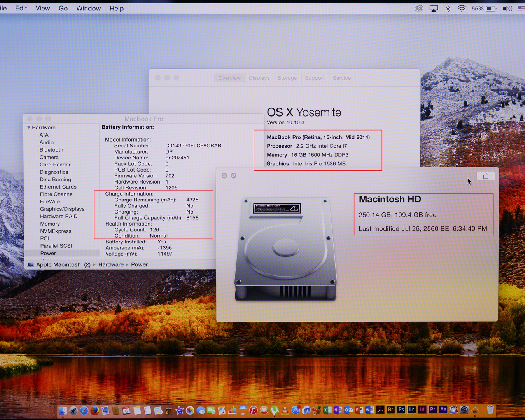
Task: Open Finder from the Dock
Action: point(63,410)
